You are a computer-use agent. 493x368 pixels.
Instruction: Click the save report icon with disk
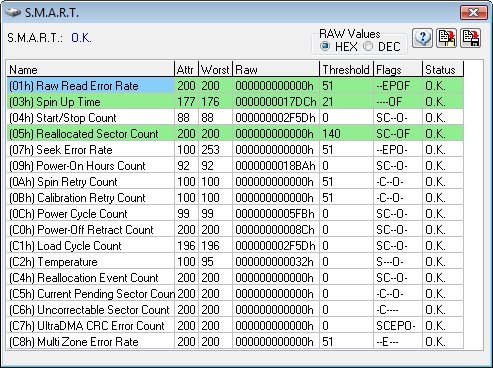tap(471, 38)
